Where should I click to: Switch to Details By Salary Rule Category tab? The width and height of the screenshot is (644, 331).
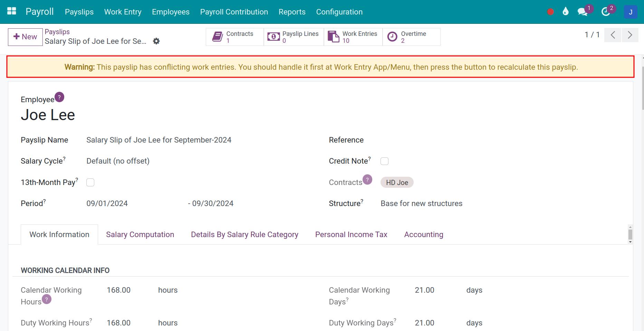[x=245, y=235]
